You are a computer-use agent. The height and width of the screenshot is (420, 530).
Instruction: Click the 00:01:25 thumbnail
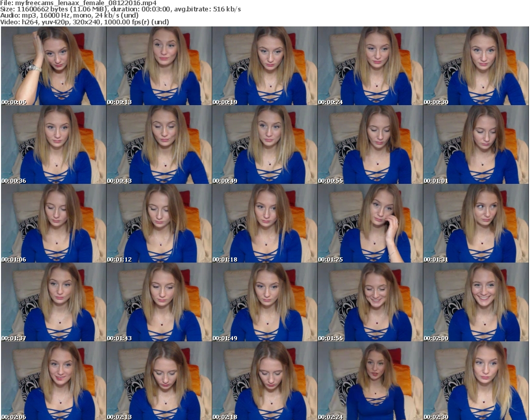370,224
